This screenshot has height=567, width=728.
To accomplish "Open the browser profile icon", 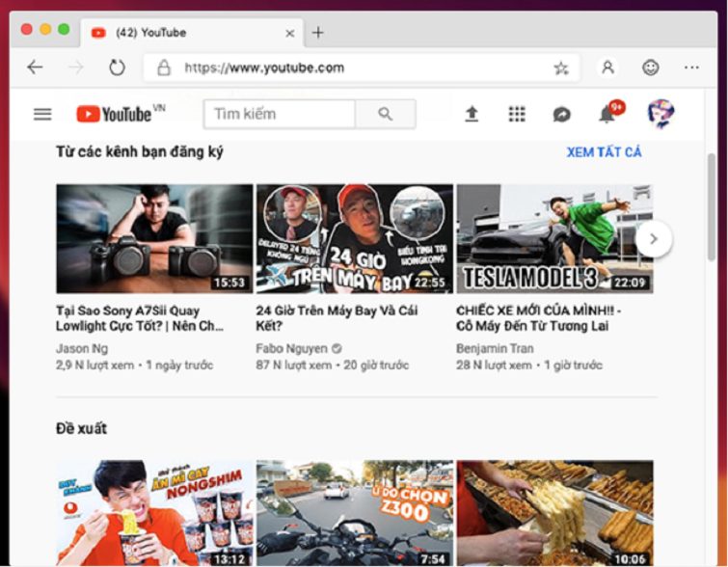I will coord(607,67).
